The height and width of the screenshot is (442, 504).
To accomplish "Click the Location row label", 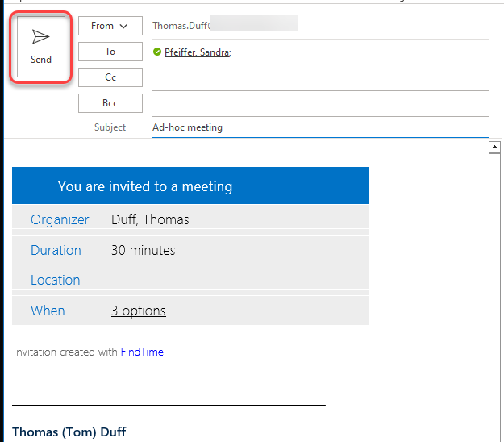I will [56, 281].
